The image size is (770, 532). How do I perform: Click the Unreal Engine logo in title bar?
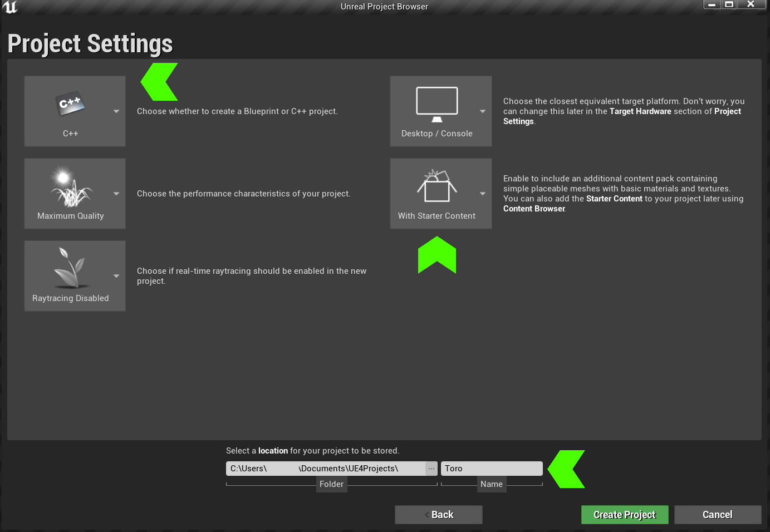10,7
